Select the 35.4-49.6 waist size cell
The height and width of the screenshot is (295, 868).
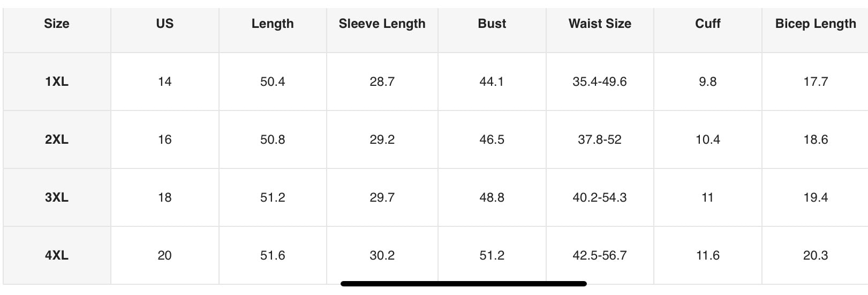pyautogui.click(x=600, y=82)
